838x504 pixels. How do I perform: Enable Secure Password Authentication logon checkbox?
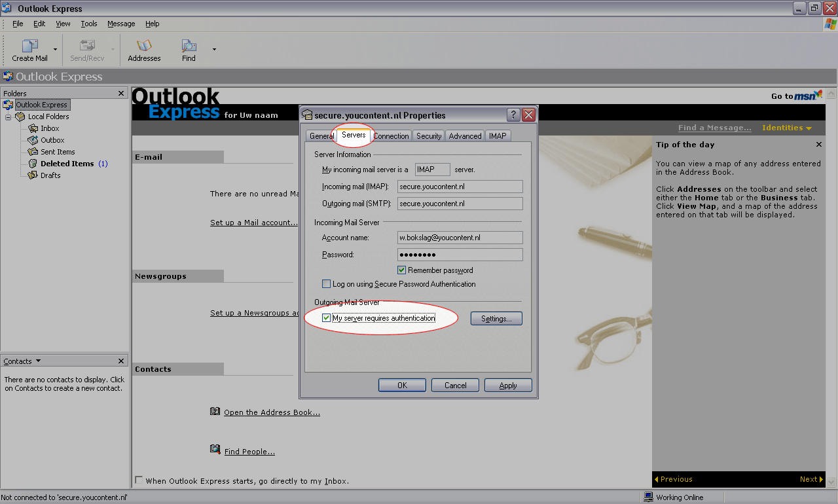coord(327,284)
